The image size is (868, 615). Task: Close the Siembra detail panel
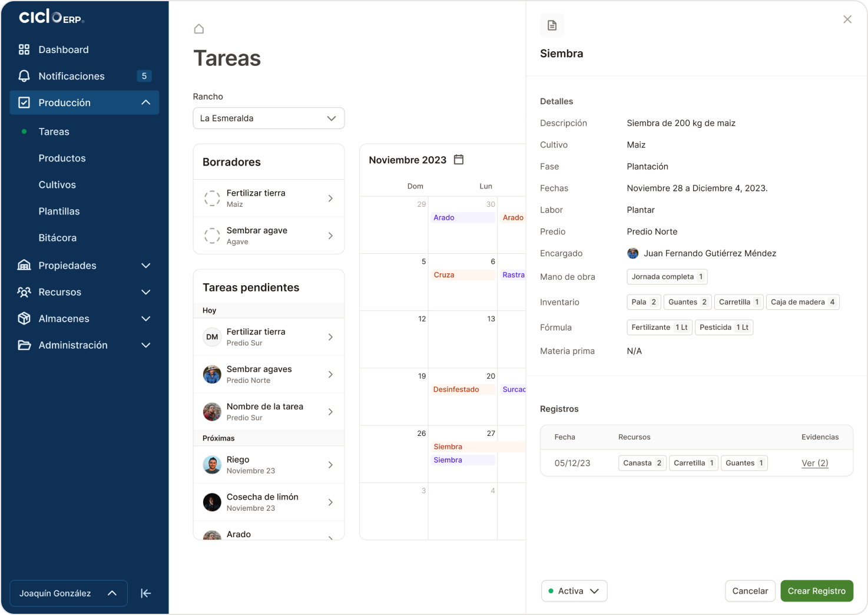(x=847, y=19)
